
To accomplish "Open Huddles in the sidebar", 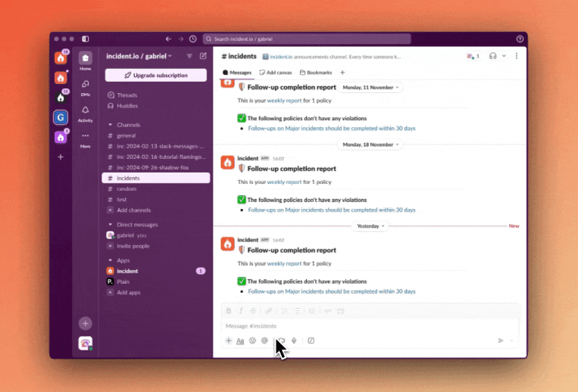I will tap(156, 106).
